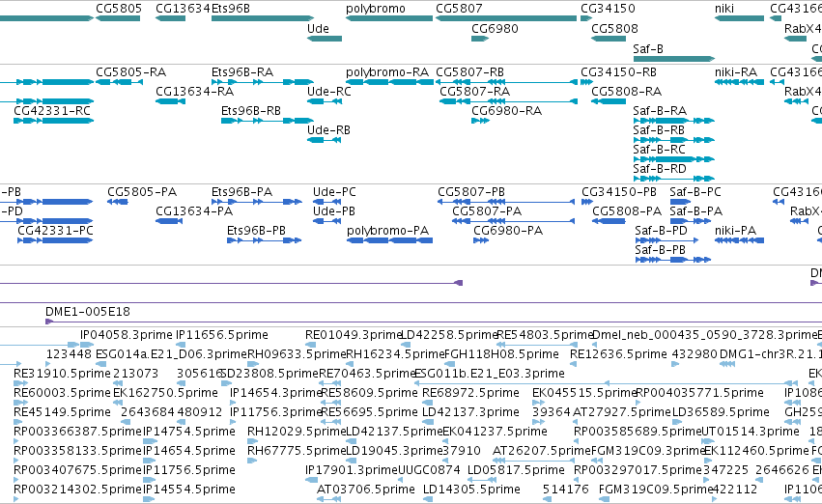Select the RE60003.5prime EST label
Viewport: 822px width, 504px height.
pyautogui.click(x=62, y=393)
